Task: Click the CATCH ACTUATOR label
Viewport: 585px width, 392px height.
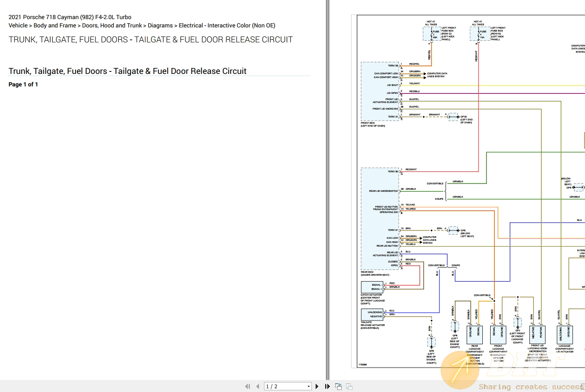Action: pyautogui.click(x=371, y=295)
